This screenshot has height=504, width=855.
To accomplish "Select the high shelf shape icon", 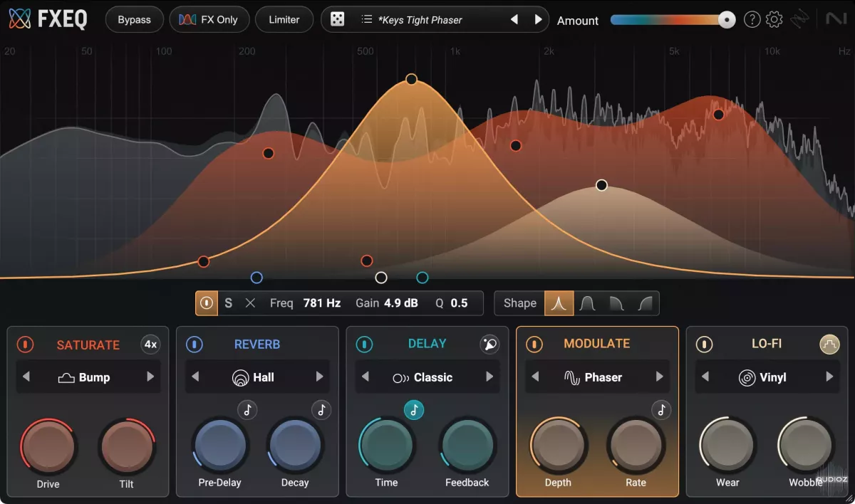I will pos(645,303).
